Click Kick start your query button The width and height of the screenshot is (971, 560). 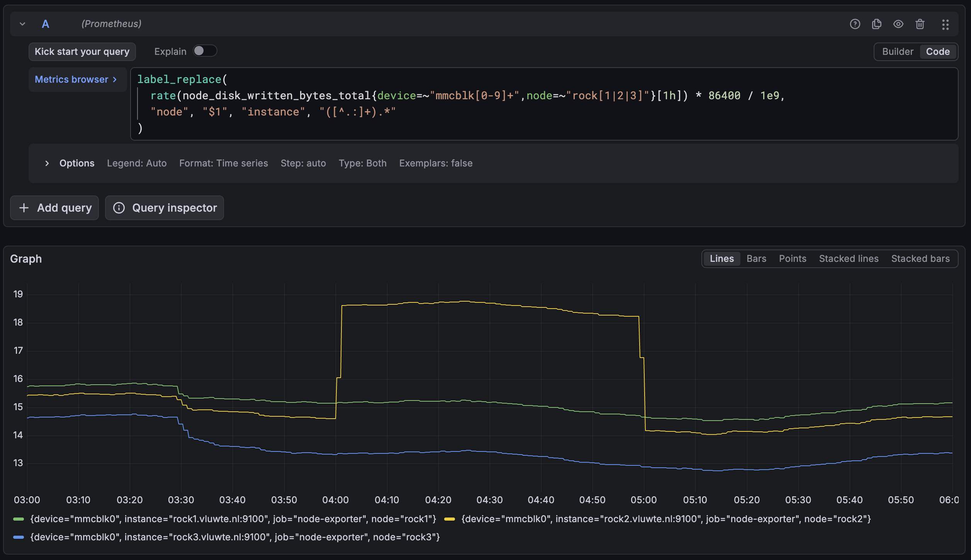(x=82, y=52)
